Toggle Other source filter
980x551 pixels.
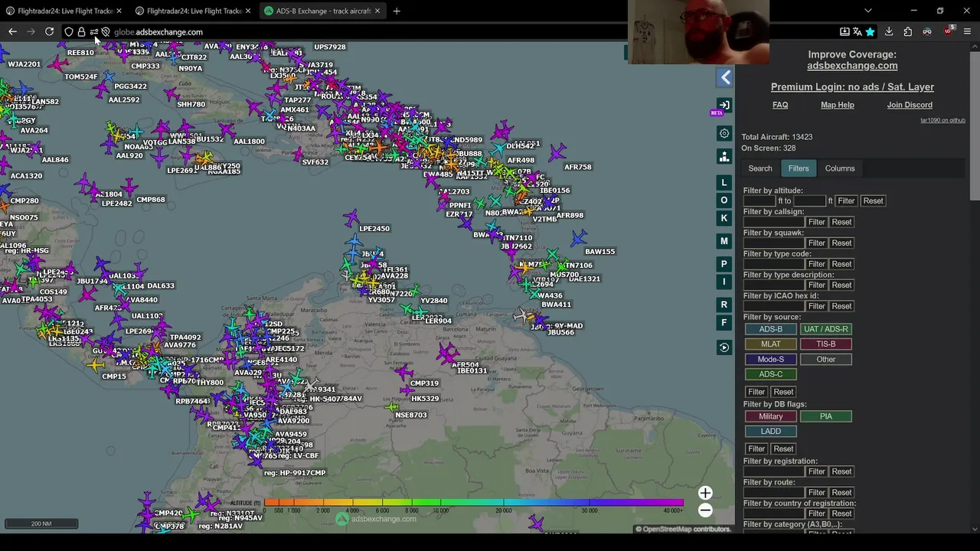(826, 359)
